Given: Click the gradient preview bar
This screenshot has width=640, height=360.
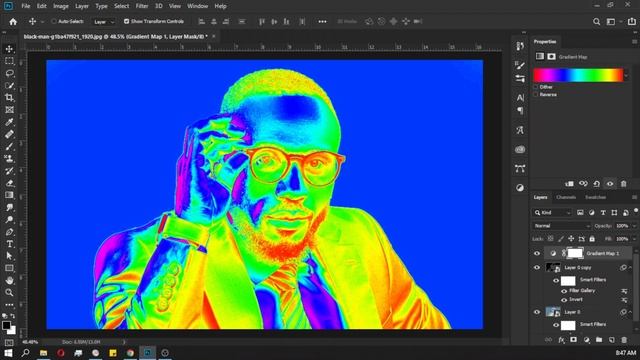Looking at the screenshot, I should 578,76.
